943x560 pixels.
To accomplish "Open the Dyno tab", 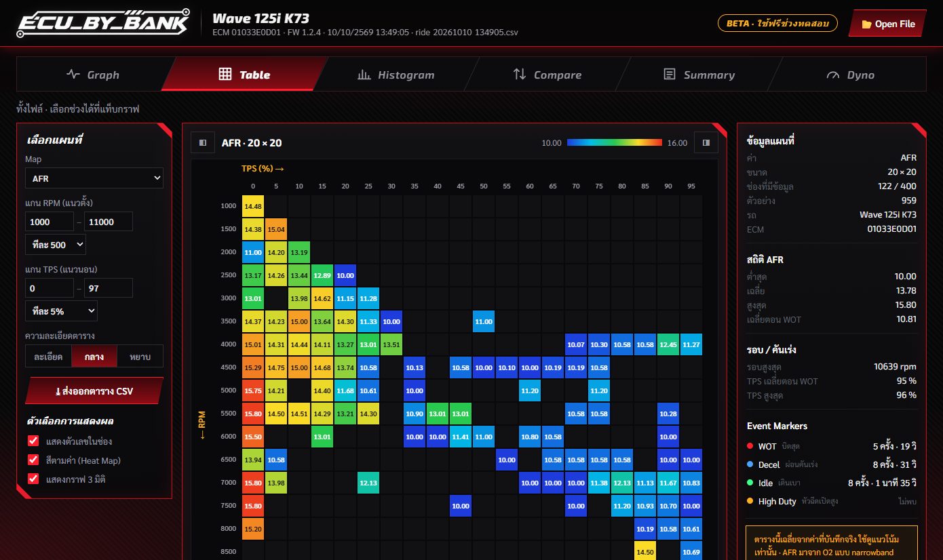I will click(x=850, y=75).
